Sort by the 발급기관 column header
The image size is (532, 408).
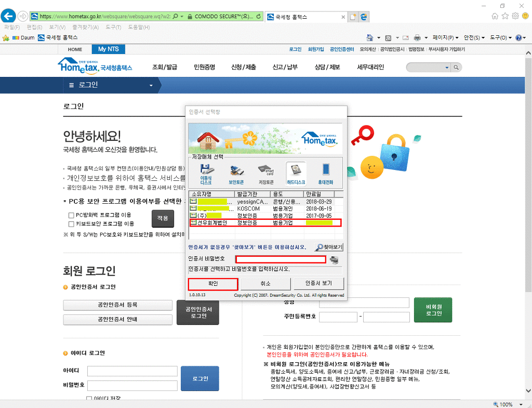click(252, 194)
